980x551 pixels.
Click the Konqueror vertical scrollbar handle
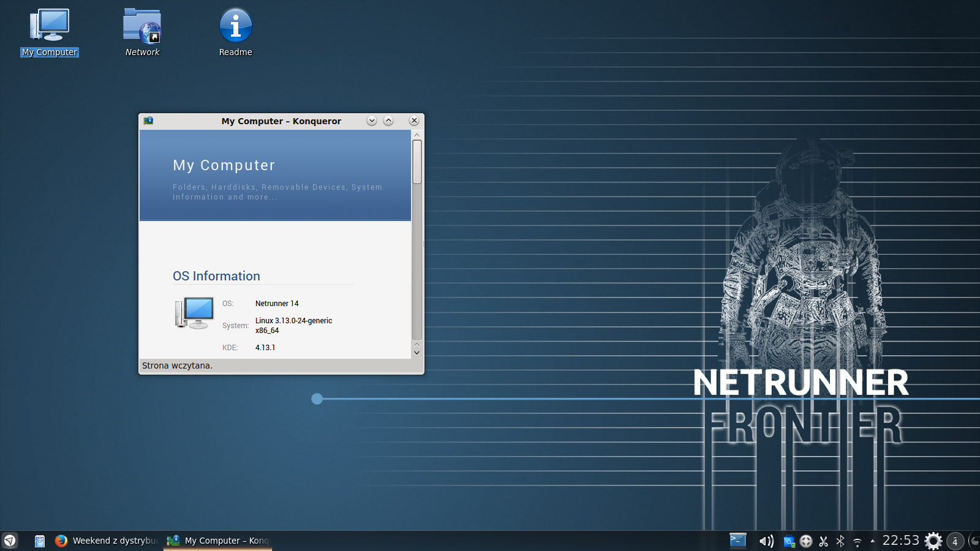pyautogui.click(x=417, y=162)
